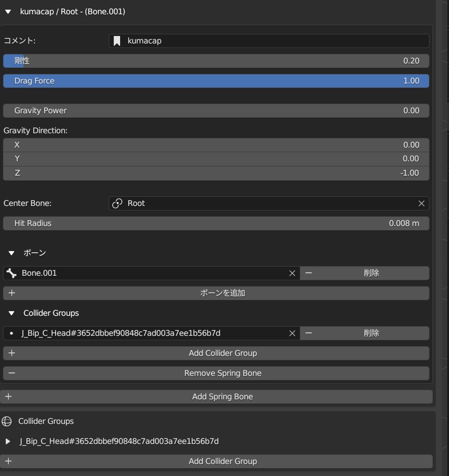Click the 剛性 stiffness slider
This screenshot has width=449, height=476.
(216, 61)
